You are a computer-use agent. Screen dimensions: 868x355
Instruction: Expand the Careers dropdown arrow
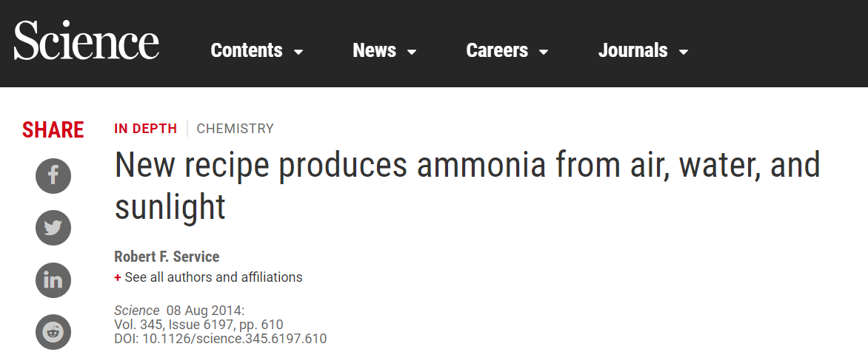coord(544,52)
